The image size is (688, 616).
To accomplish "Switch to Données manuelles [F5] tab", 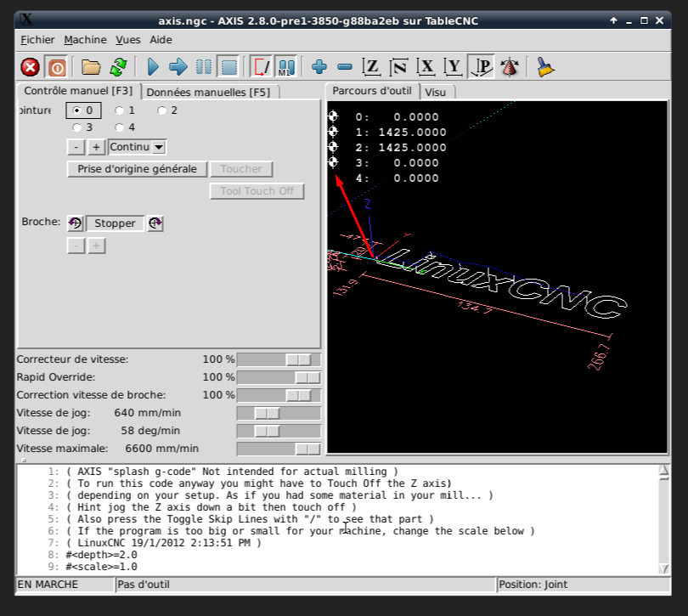I will pyautogui.click(x=208, y=93).
